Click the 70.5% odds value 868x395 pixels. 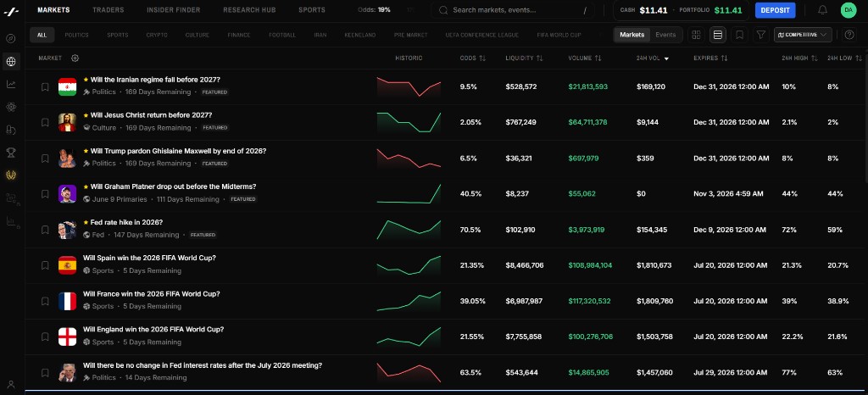tap(470, 230)
